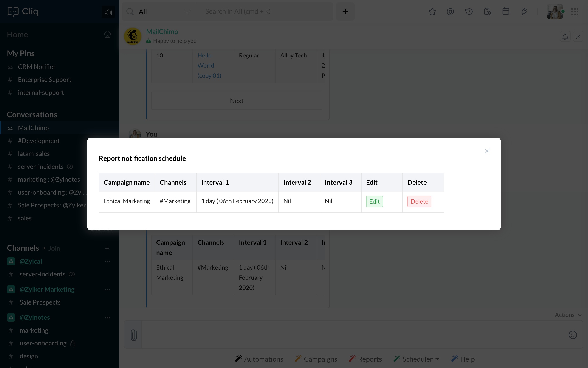The image size is (588, 368).
Task: Toggle the sidebar speaker mute icon
Action: pos(108,12)
